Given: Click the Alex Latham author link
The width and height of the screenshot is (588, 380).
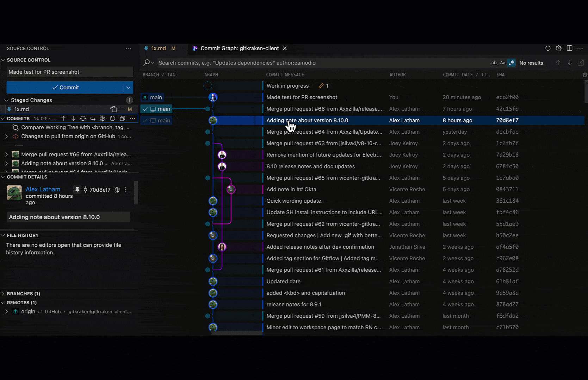Looking at the screenshot, I should point(43,189).
